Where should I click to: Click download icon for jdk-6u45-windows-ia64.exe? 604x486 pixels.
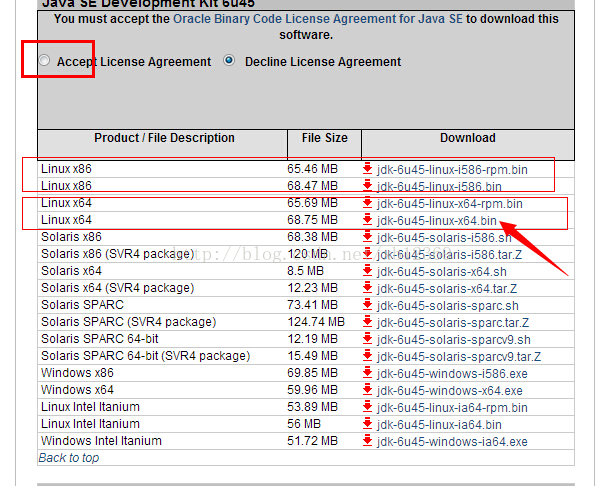(367, 441)
